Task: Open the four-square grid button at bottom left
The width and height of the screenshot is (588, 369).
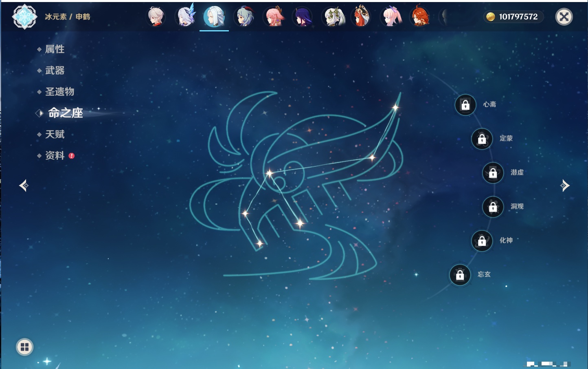Action: 24,347
